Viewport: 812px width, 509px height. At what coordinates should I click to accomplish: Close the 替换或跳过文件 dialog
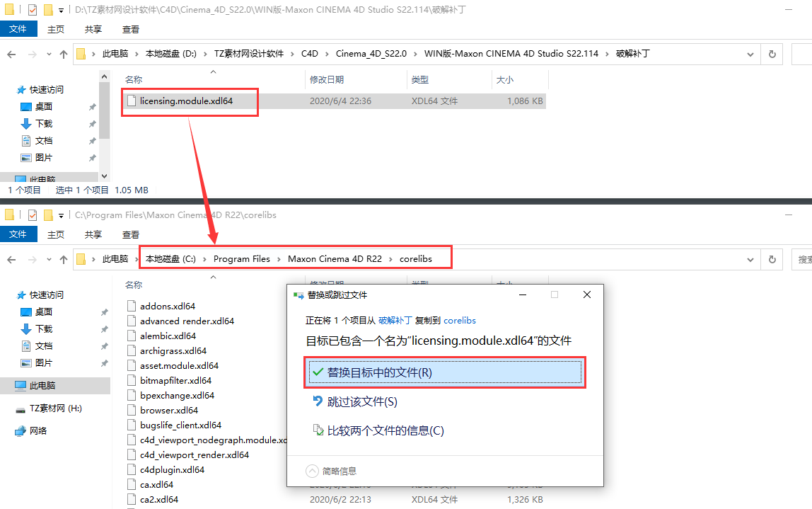pyautogui.click(x=587, y=294)
